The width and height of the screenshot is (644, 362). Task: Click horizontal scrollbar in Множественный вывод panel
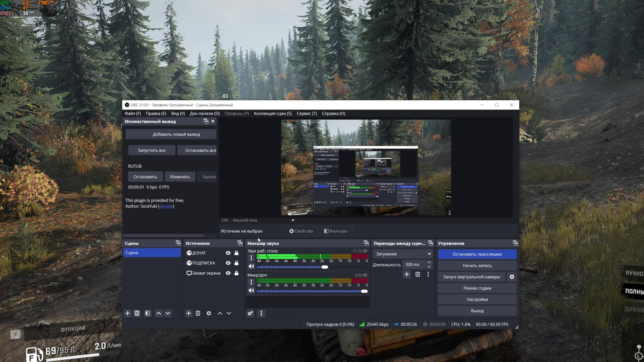click(163, 236)
